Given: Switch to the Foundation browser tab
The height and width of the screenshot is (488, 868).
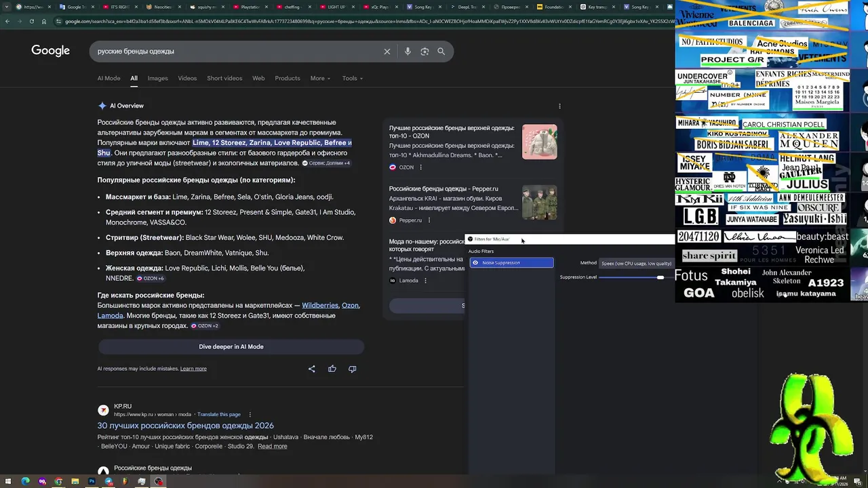Looking at the screenshot, I should (553, 7).
